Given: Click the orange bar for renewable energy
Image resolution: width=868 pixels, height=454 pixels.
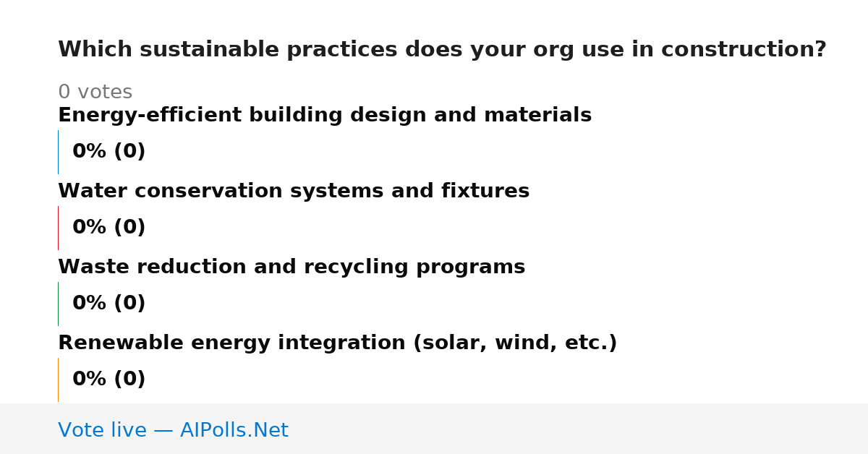Looking at the screenshot, I should coord(59,380).
